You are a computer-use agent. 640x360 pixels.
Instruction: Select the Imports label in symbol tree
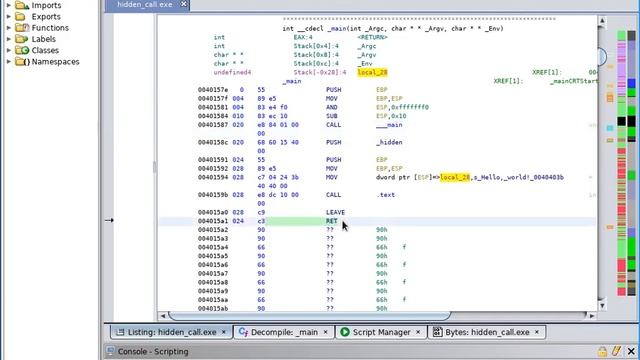point(47,5)
